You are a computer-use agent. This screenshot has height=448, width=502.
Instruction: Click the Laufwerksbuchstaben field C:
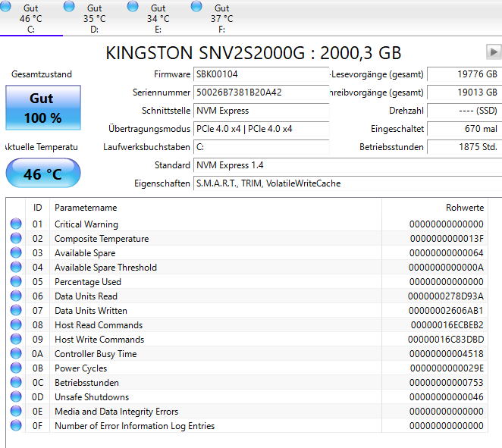click(262, 147)
